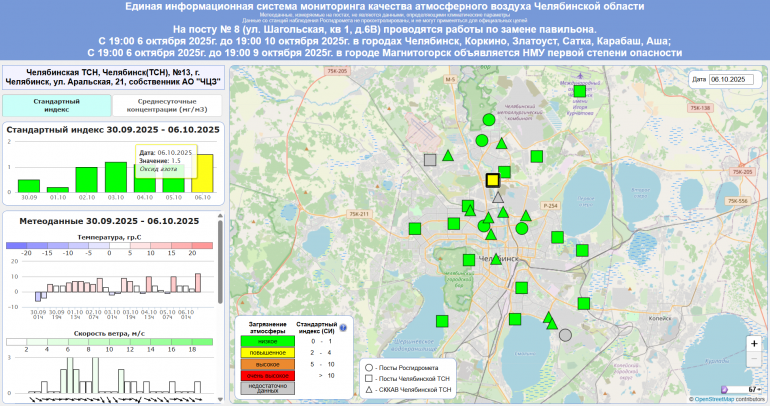Screen dimensions: 770x406
Task: Click the 30.09 standard index bar
Action: 29,185
